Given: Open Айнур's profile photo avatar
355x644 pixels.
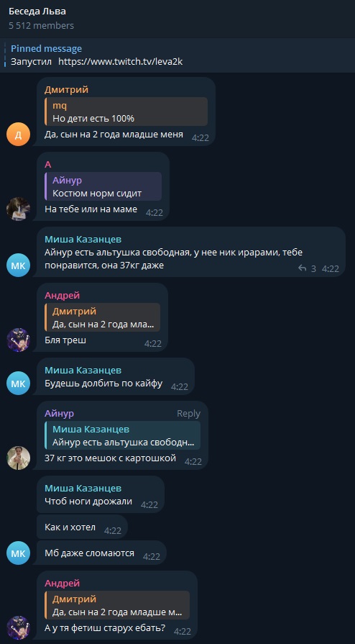Looking at the screenshot, I should (x=19, y=458).
